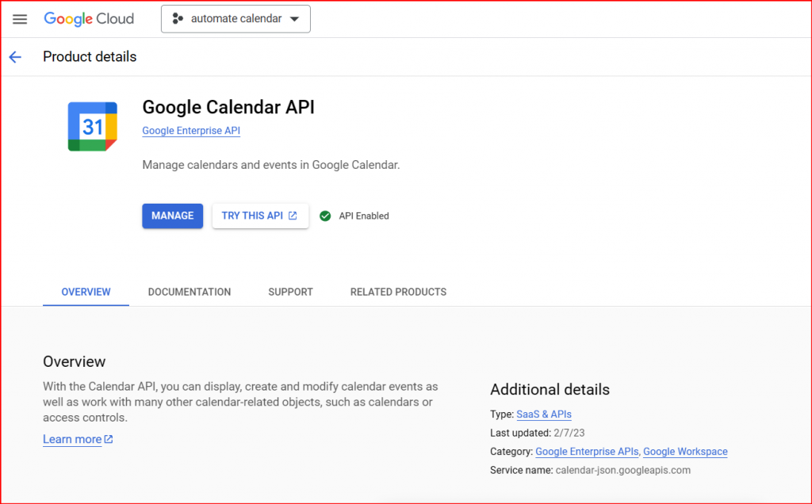Select the Support tab
Viewport: 812px width, 504px height.
click(x=290, y=292)
